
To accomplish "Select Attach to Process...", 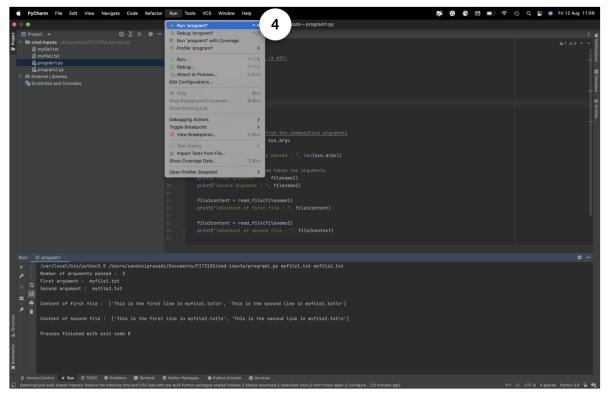I will 215,74.
